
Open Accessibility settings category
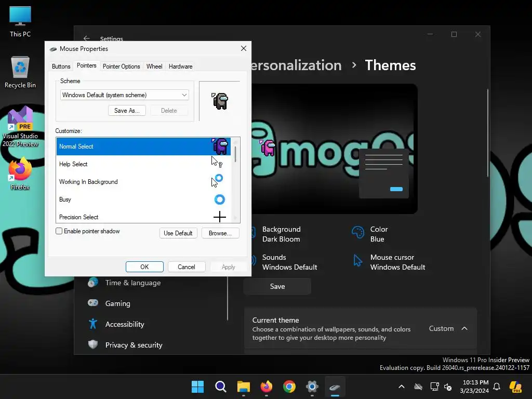coord(116,324)
